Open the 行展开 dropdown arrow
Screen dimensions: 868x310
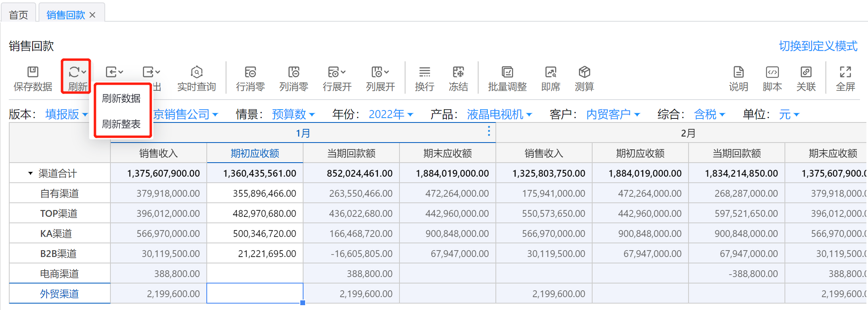343,72
